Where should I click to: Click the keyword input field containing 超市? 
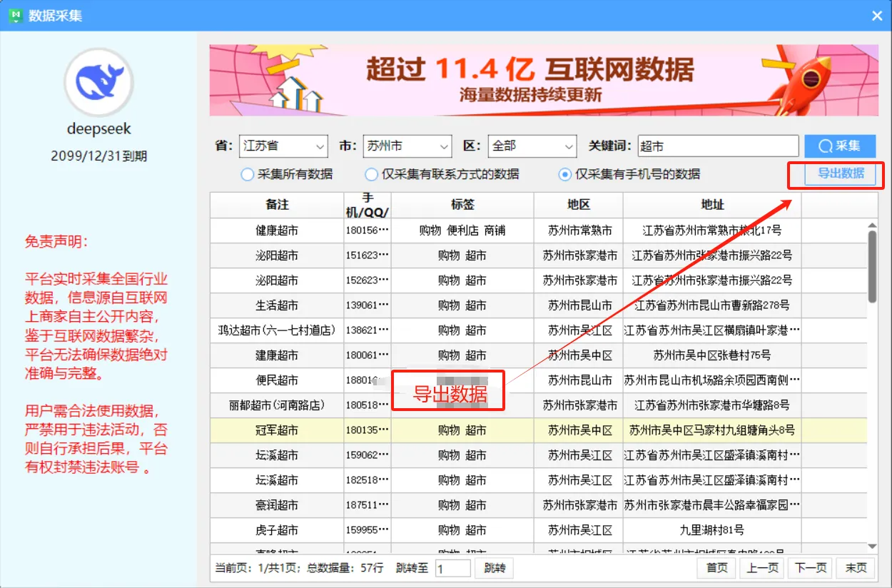(717, 146)
